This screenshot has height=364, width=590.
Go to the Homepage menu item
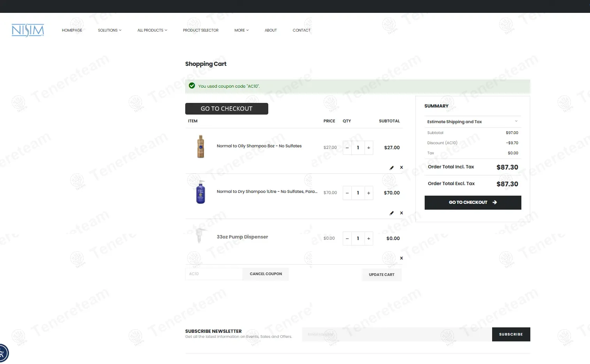click(x=72, y=30)
